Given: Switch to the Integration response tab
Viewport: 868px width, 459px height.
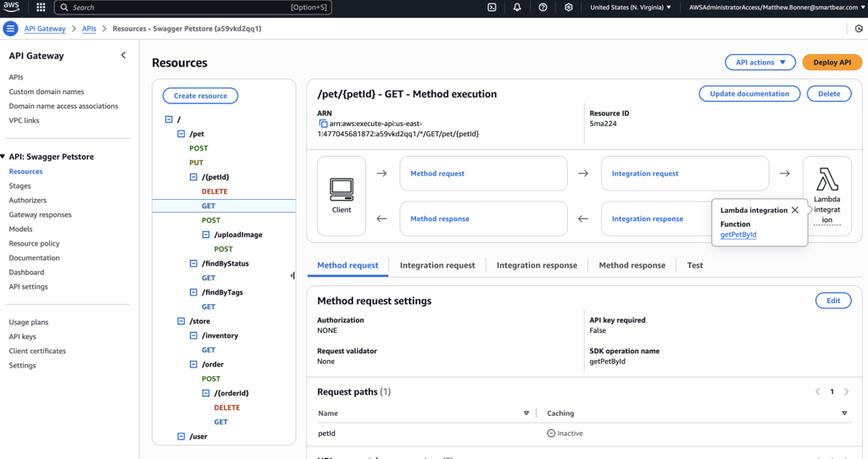Looking at the screenshot, I should (537, 265).
